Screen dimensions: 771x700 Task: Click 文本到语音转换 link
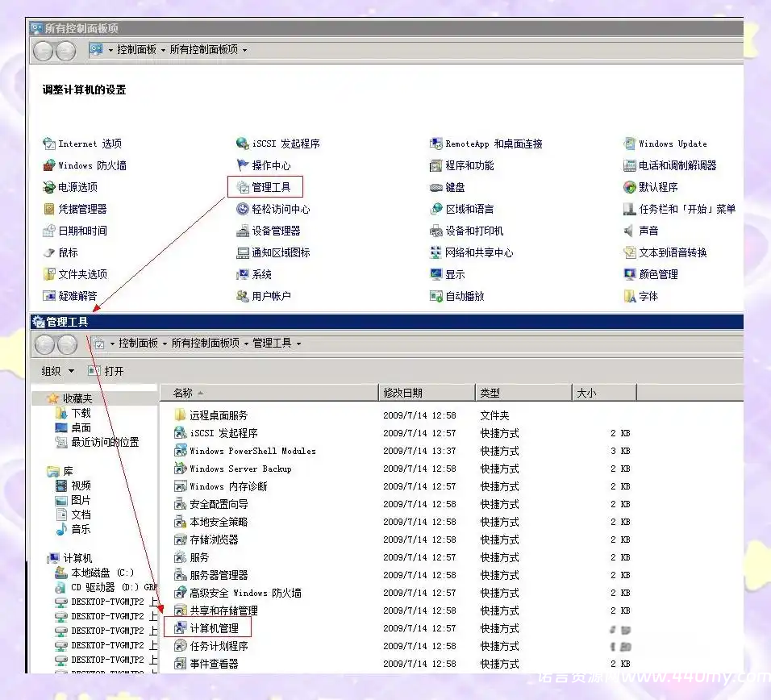click(673, 252)
